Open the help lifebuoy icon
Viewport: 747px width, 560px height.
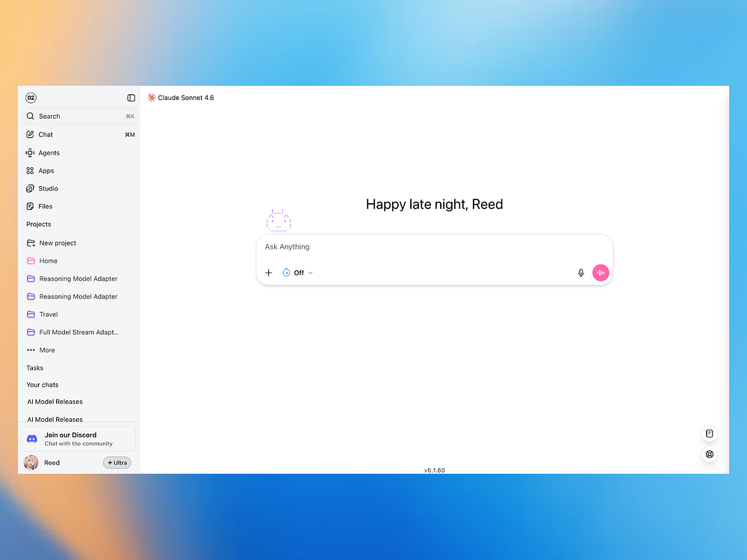(x=710, y=454)
